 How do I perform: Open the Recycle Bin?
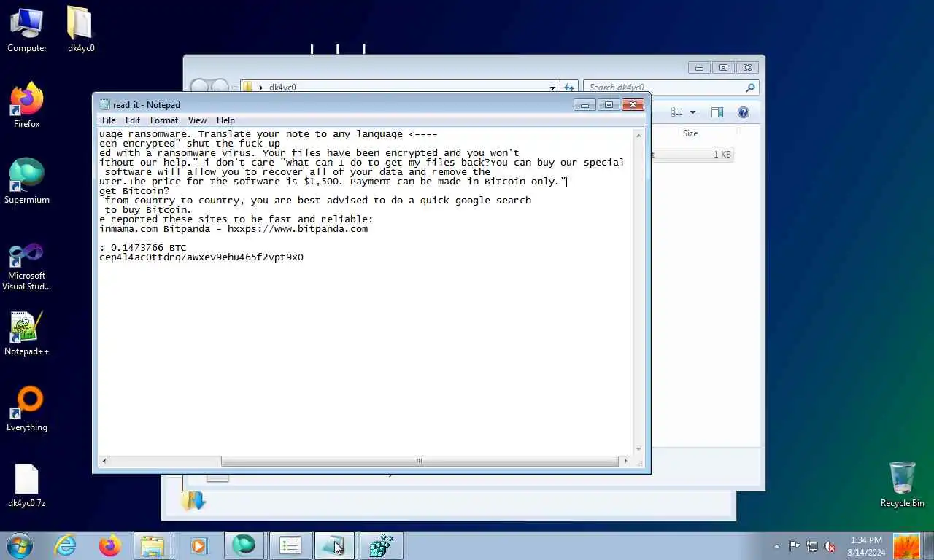pos(902,484)
